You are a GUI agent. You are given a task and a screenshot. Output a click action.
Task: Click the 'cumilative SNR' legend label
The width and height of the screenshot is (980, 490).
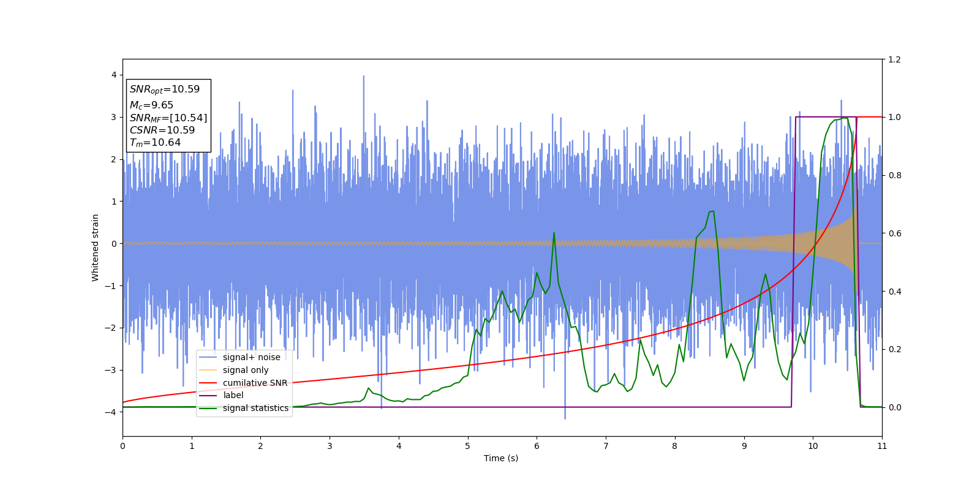tap(255, 383)
